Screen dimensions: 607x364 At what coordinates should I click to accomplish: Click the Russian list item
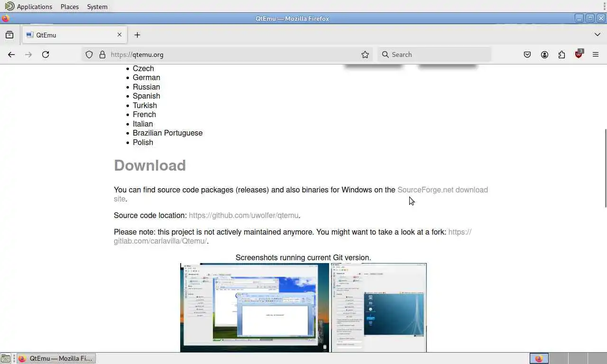click(x=147, y=87)
